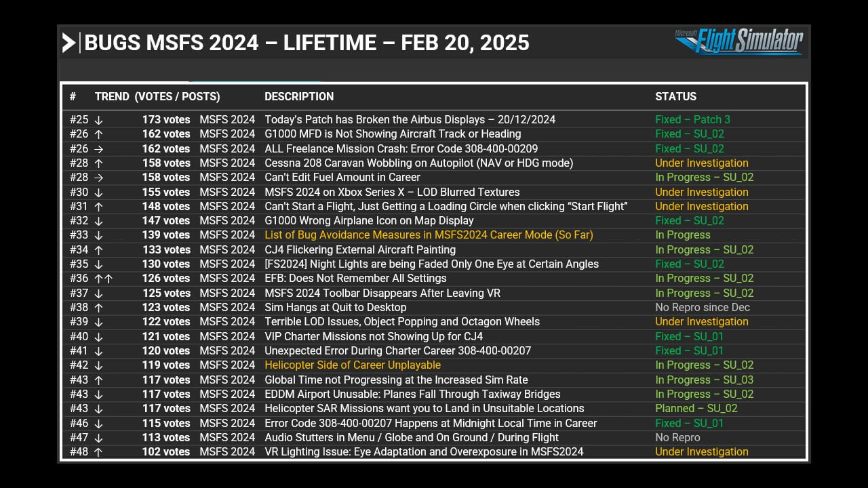Click the "No Repro since Dec" status

[703, 308]
